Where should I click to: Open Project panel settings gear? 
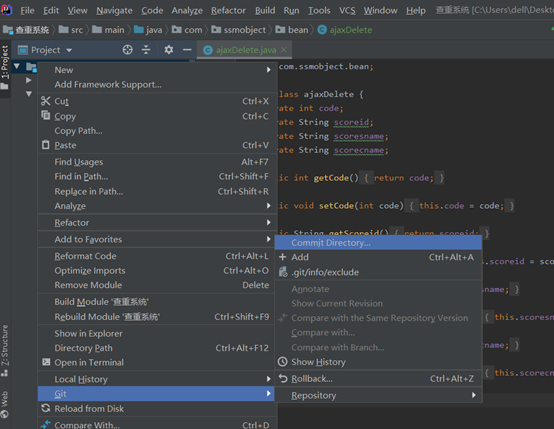[x=169, y=50]
